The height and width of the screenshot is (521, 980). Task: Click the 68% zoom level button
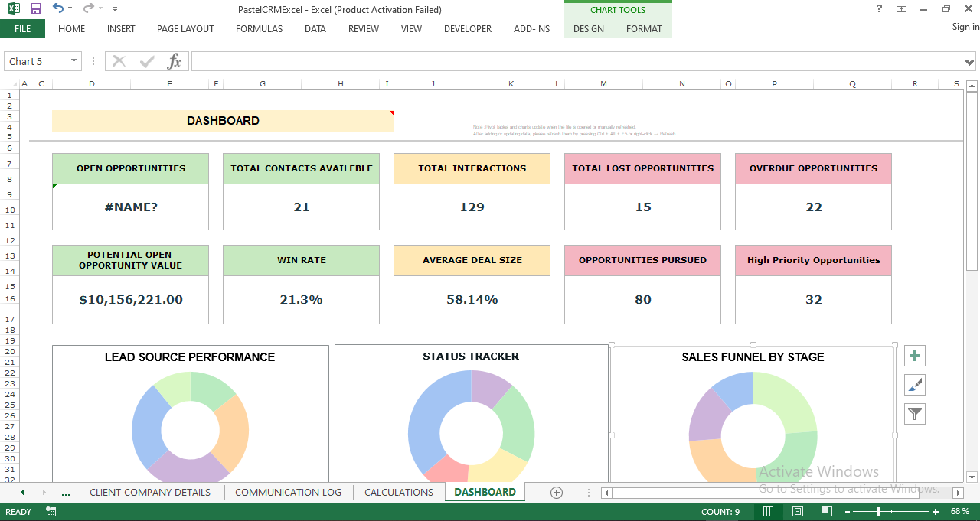click(960, 511)
